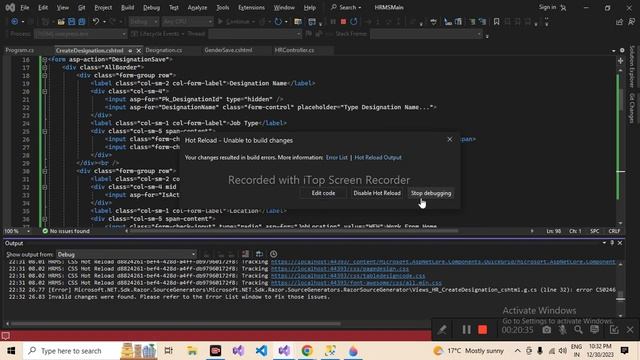
Task: Pause the iTop screen recording
Action: coord(466,329)
